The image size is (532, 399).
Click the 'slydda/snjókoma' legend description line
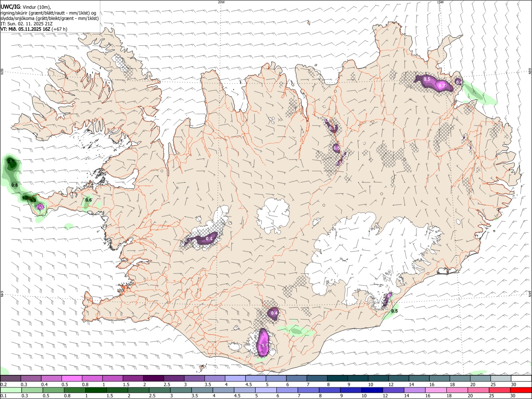click(49, 18)
